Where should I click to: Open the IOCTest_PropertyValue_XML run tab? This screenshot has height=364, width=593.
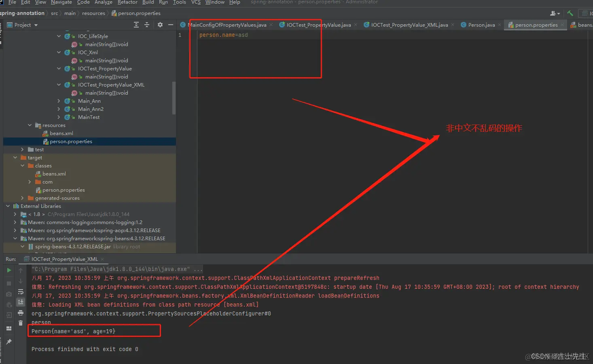65,259
